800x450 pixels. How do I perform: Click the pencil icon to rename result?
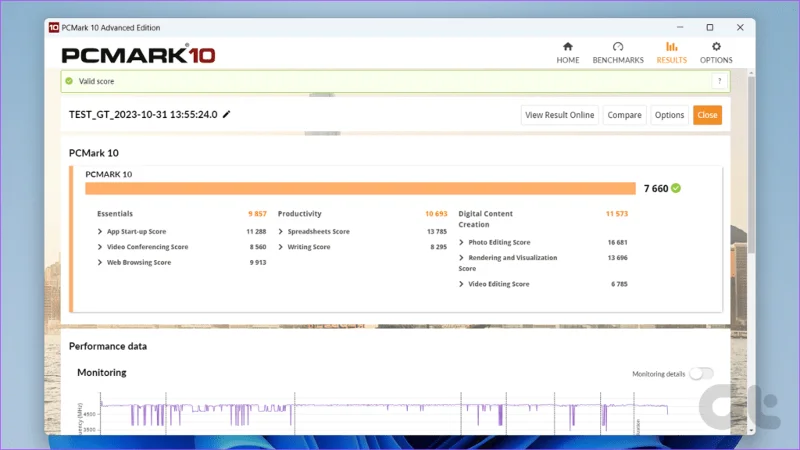coord(227,114)
